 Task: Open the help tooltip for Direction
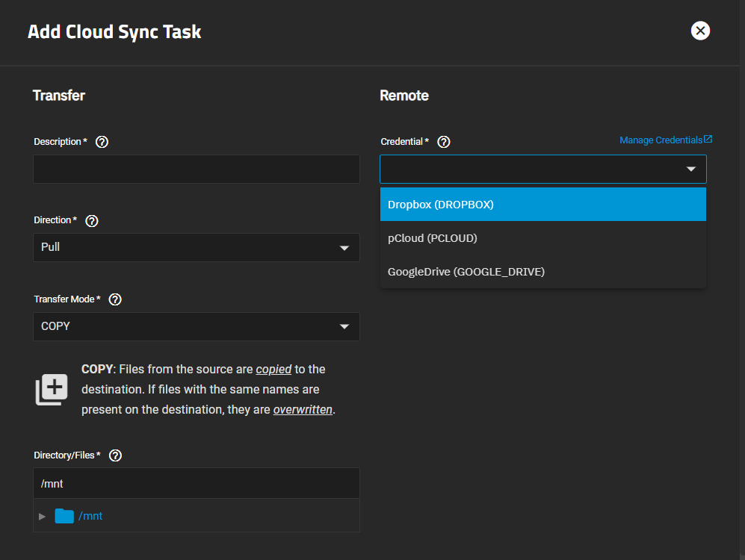pos(92,221)
